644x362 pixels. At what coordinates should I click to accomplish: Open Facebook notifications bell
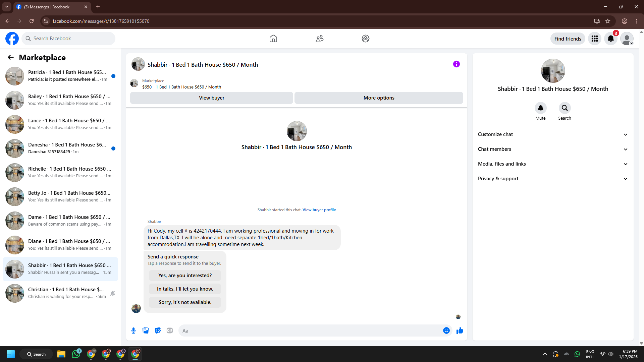pos(610,39)
